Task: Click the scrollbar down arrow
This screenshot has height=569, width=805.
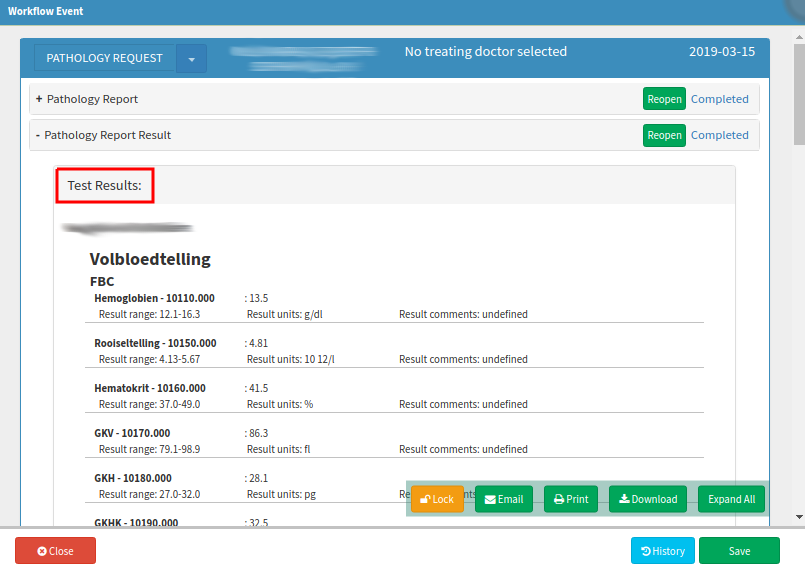Action: (x=798, y=517)
